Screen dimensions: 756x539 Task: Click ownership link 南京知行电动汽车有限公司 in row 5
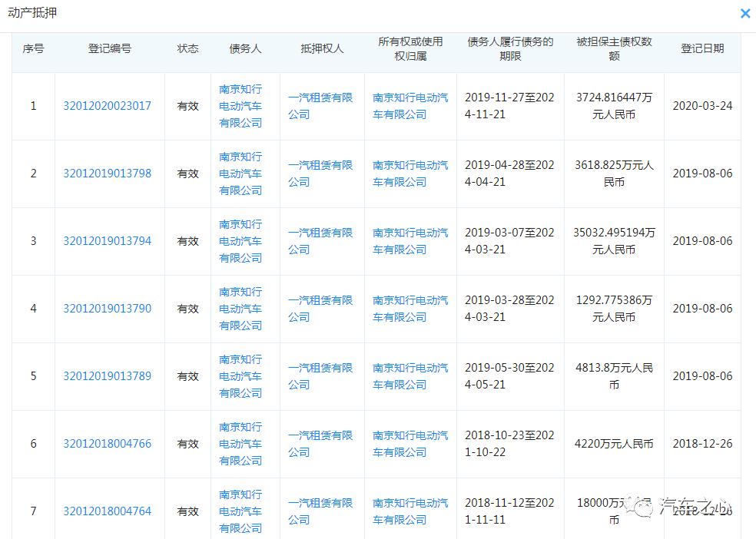tap(410, 376)
